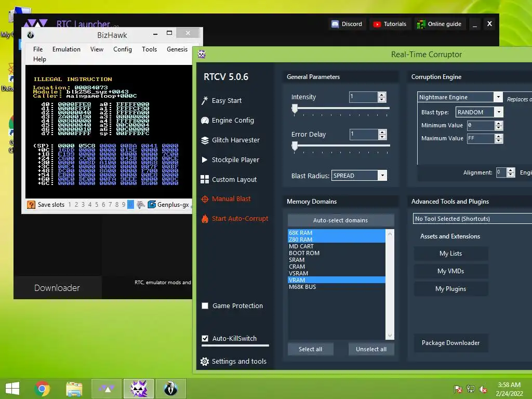Open BizHawk View menu
Image resolution: width=532 pixels, height=399 pixels.
coord(97,49)
